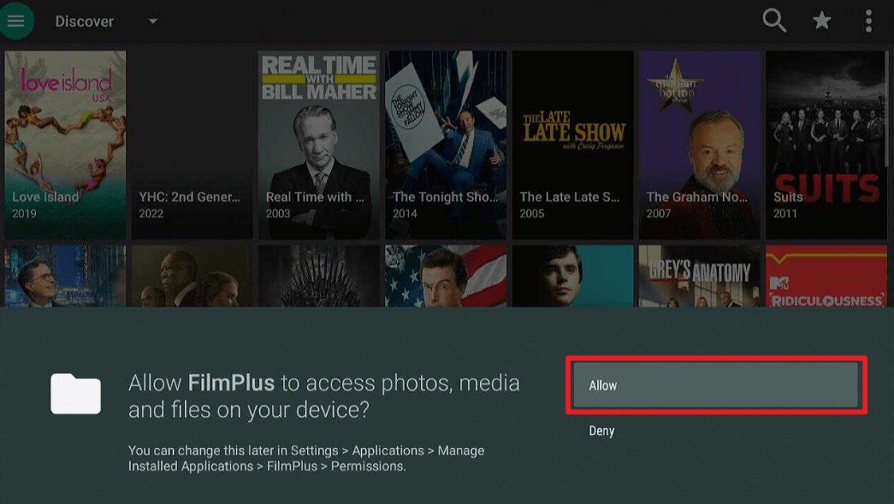Click the 'Allow FilmPlus to access photos' prompt text

tap(324, 396)
